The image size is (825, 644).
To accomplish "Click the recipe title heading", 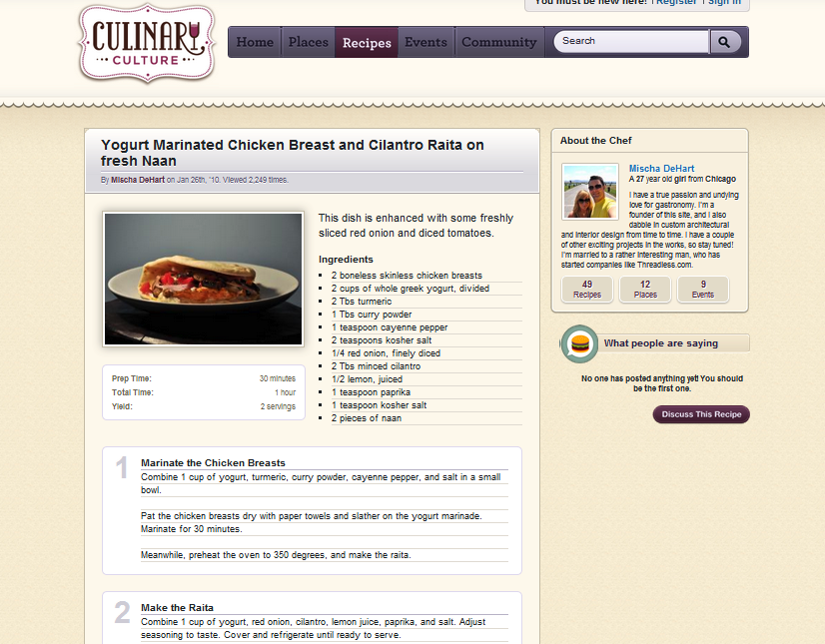I will pos(293,153).
